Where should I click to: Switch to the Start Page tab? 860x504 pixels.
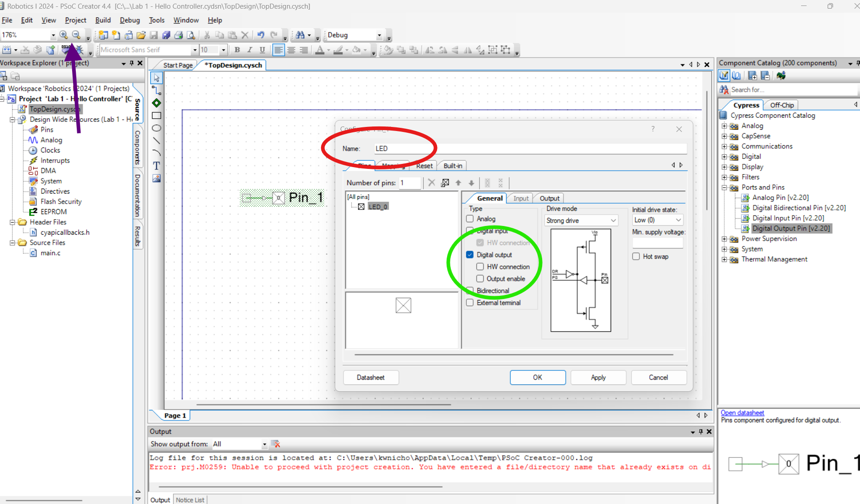click(178, 65)
